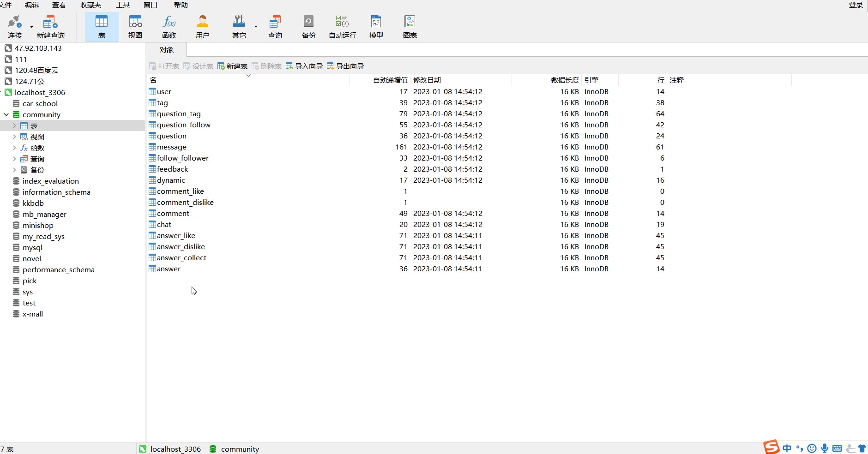Expand the 视图 tree node
This screenshot has height=454, width=868.
pyautogui.click(x=14, y=137)
